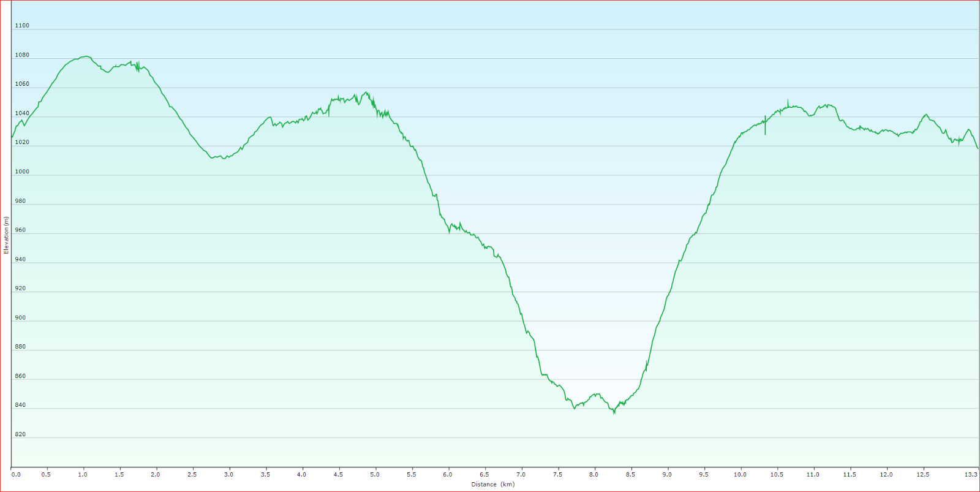
Task: Click the 1020 elevation axis label
Action: [22, 142]
